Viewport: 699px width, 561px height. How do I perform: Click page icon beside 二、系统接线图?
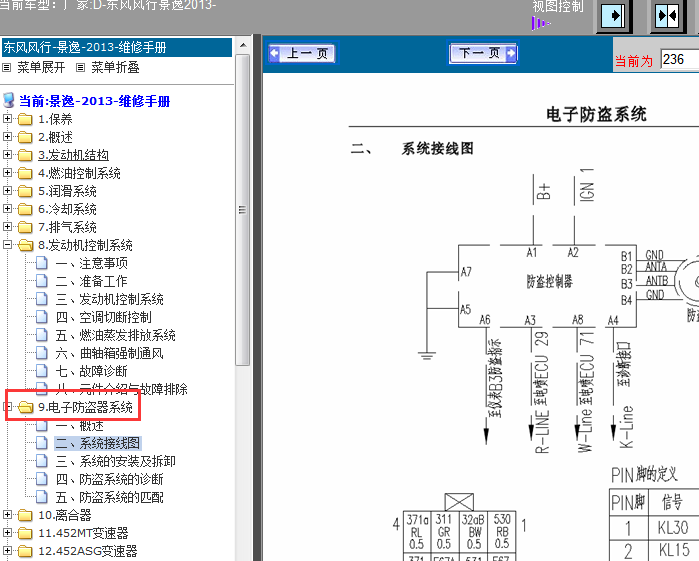(41, 442)
